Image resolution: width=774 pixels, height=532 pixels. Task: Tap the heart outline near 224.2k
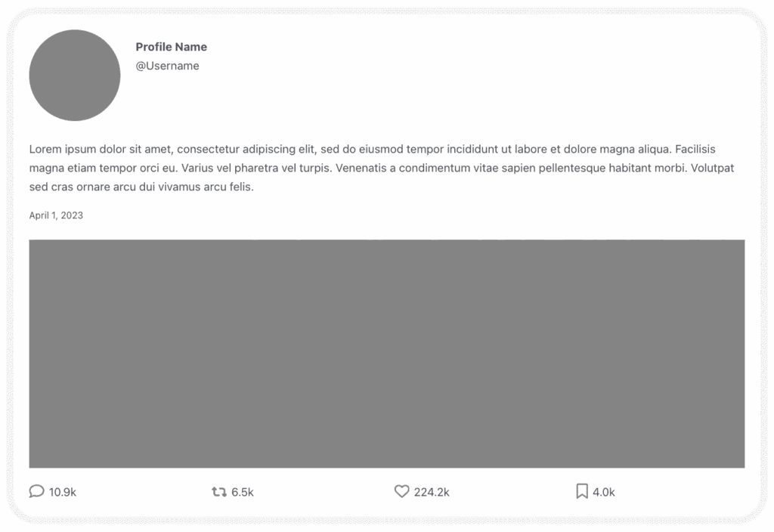[401, 491]
